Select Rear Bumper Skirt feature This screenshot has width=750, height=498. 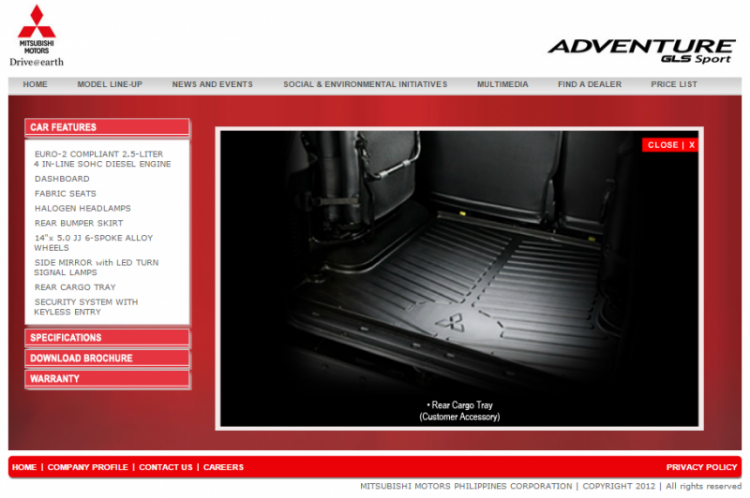click(78, 223)
